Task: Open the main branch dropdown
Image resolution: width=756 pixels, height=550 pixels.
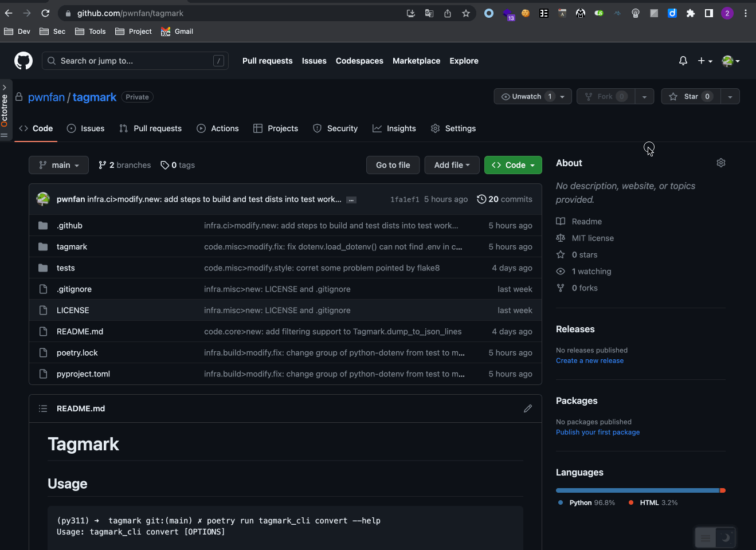Action: 59,165
